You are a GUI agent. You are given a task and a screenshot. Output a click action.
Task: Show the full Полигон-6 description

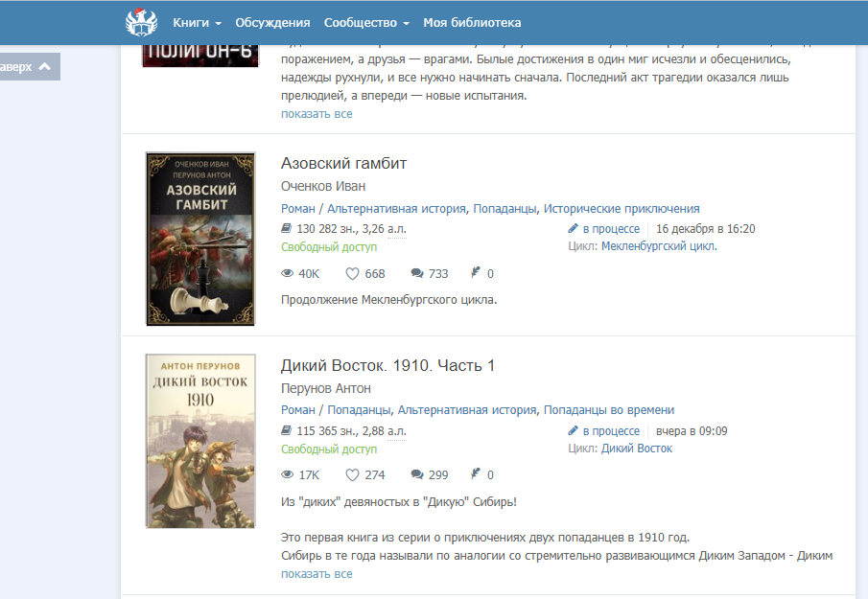point(317,114)
